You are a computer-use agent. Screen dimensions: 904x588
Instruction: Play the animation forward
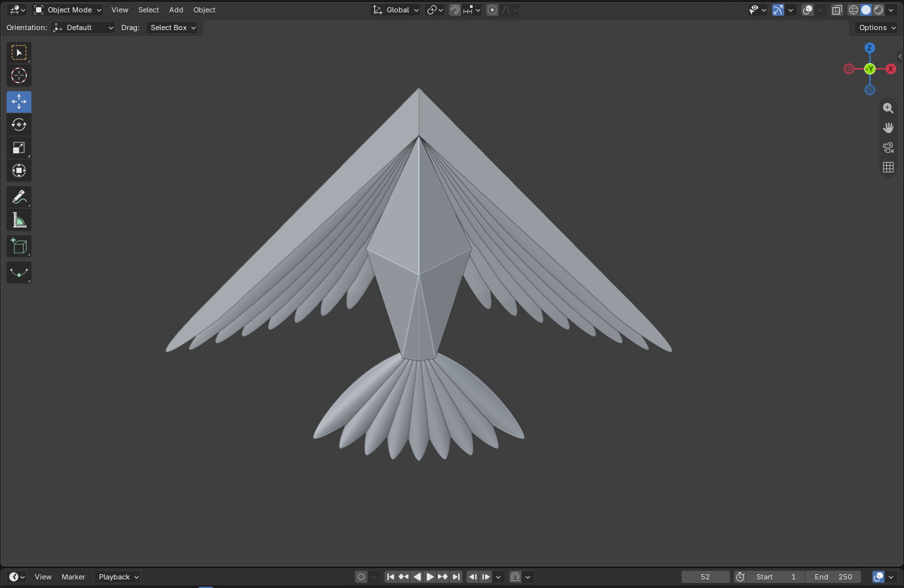pos(430,577)
